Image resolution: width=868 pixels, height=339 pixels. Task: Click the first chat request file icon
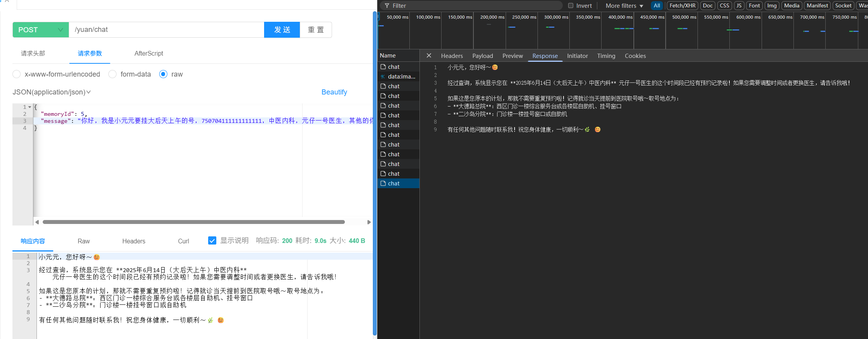coord(383,67)
